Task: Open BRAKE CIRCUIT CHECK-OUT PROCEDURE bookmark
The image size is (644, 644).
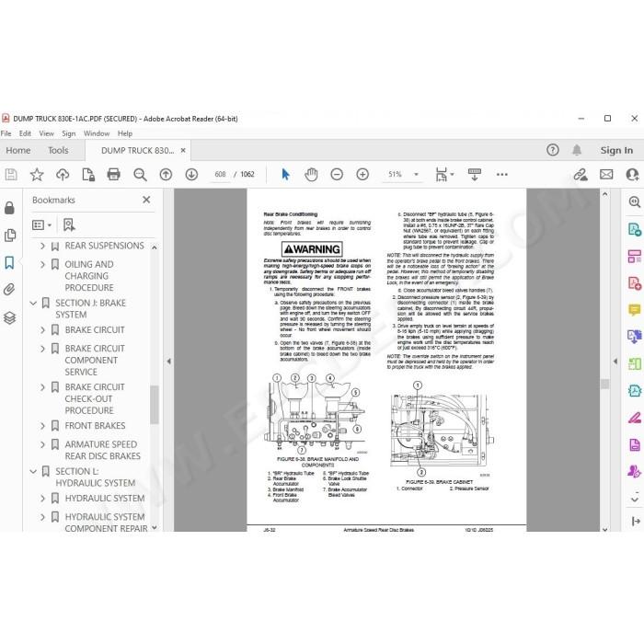Action: pos(95,398)
